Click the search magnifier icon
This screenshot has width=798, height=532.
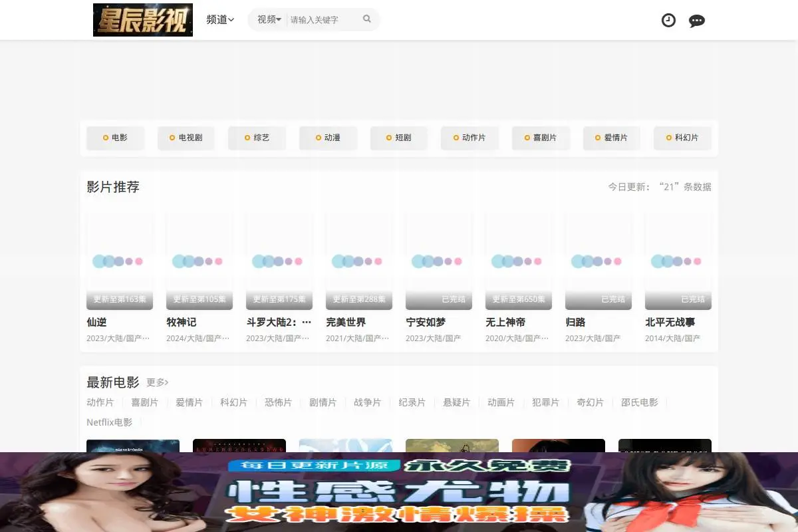click(x=366, y=19)
